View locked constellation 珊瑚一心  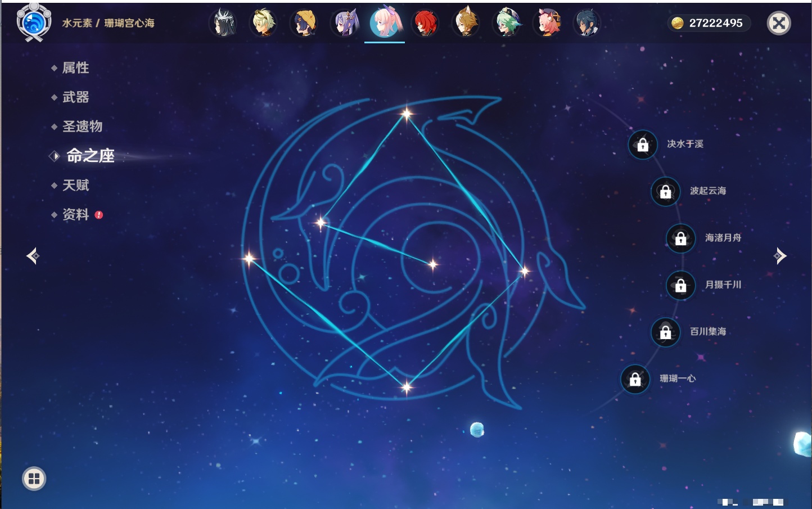635,380
